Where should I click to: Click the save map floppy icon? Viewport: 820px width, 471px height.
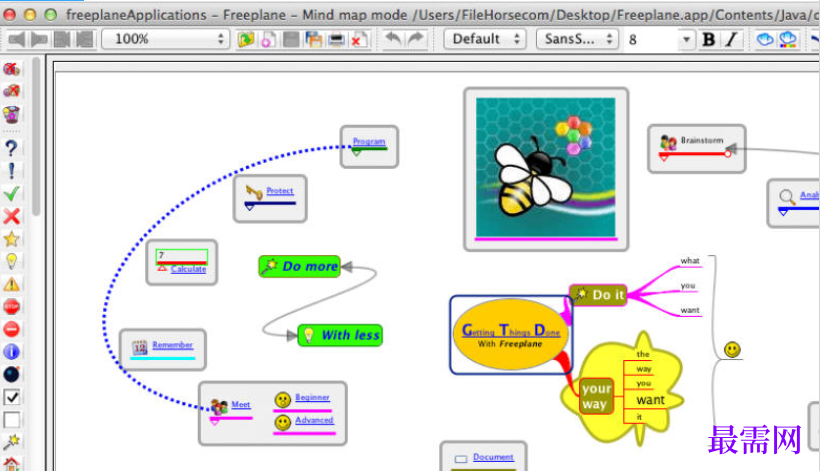click(291, 39)
